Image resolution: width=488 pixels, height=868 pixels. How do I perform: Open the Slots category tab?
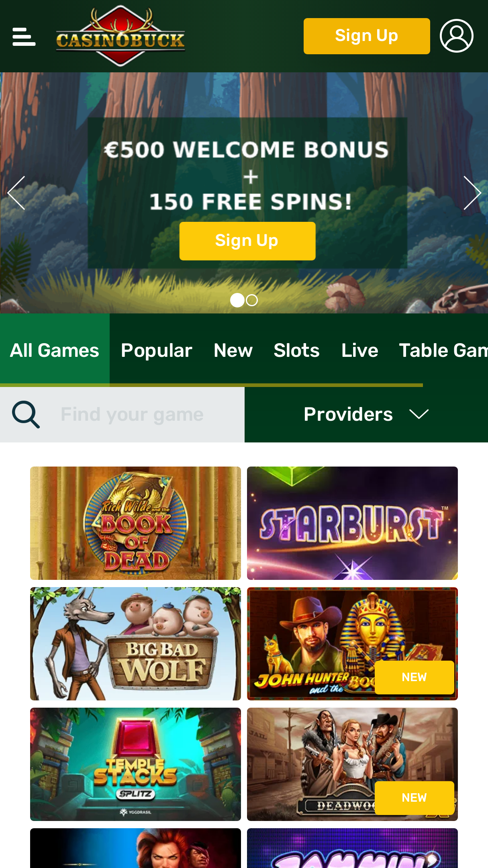tap(296, 350)
